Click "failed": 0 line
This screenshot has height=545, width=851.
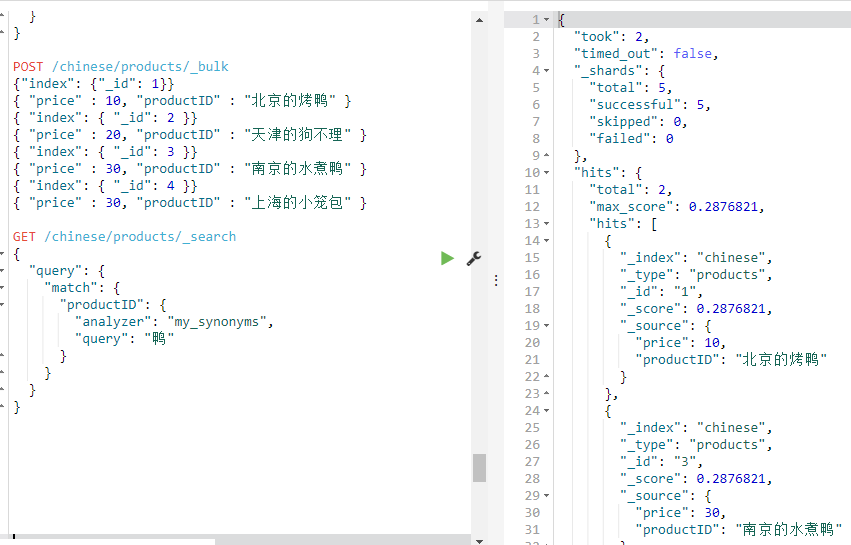point(631,139)
